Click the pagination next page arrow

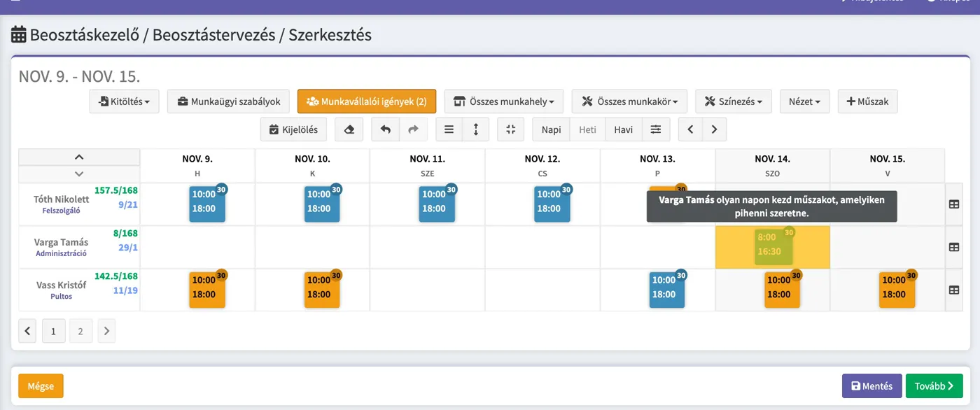[106, 331]
